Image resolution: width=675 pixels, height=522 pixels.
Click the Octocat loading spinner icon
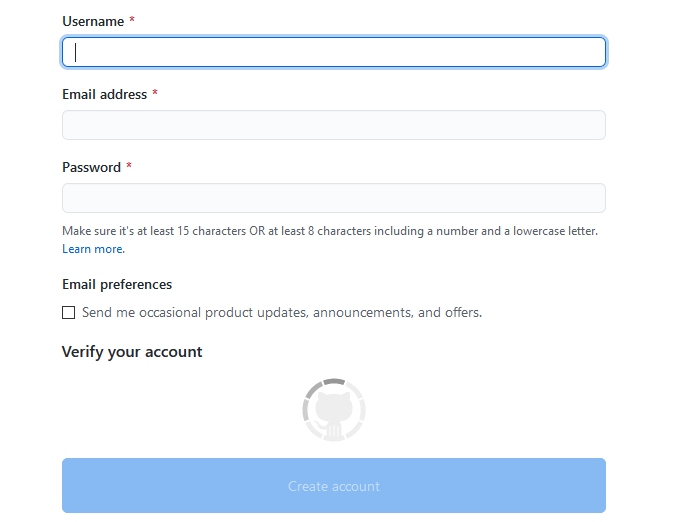334,410
